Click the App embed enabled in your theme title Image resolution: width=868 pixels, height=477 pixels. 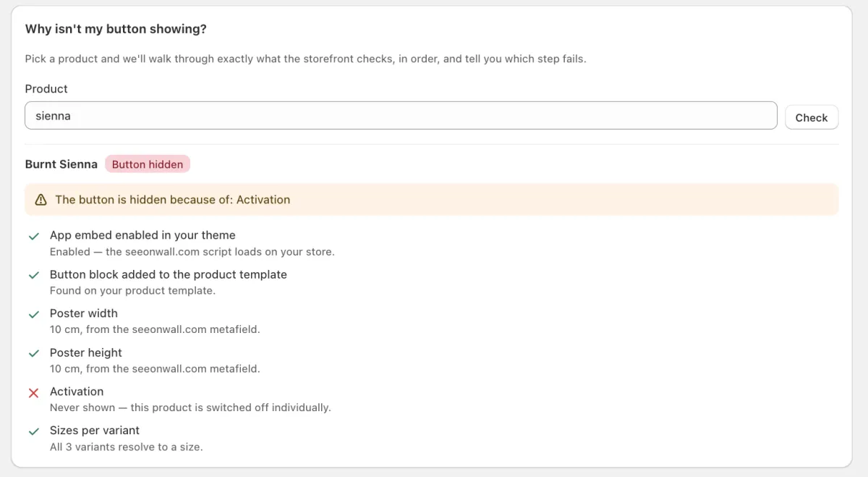pyautogui.click(x=142, y=235)
